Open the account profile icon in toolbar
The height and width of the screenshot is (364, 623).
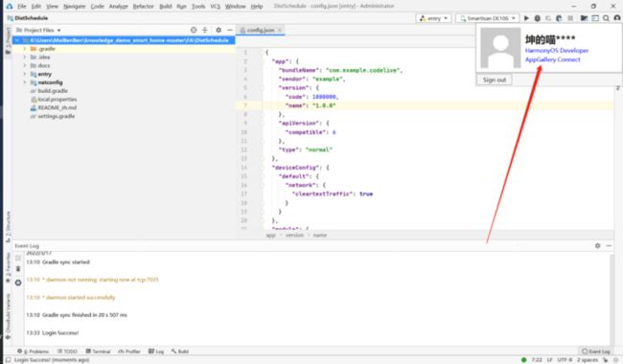coord(617,18)
